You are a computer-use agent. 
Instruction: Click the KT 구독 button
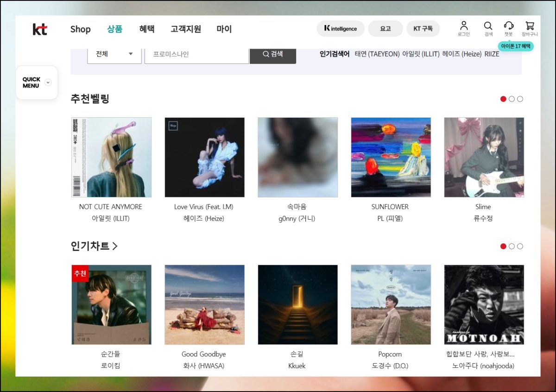423,29
